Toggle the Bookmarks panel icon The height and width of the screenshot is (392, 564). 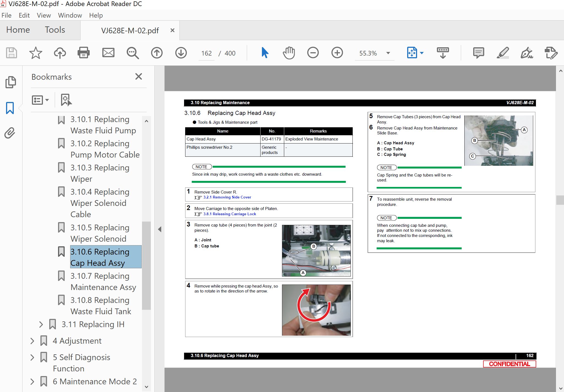(x=10, y=108)
